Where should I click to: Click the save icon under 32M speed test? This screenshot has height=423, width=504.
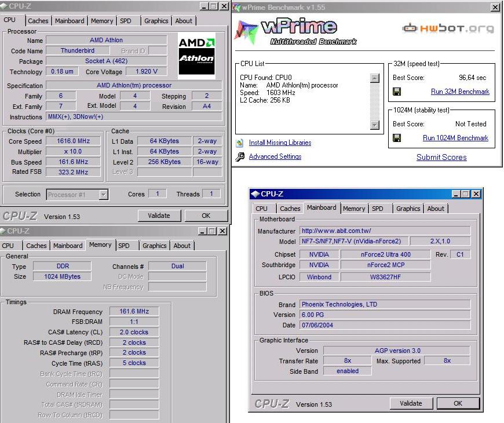click(x=397, y=92)
